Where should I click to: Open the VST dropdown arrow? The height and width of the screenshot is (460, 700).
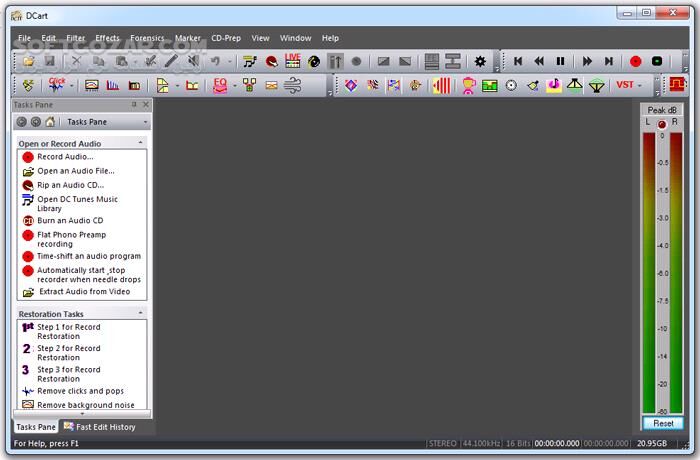pyautogui.click(x=640, y=85)
